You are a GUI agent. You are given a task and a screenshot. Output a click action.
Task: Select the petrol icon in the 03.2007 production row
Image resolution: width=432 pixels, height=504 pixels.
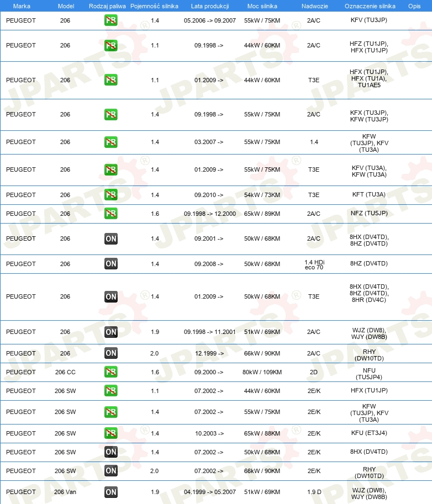point(110,142)
